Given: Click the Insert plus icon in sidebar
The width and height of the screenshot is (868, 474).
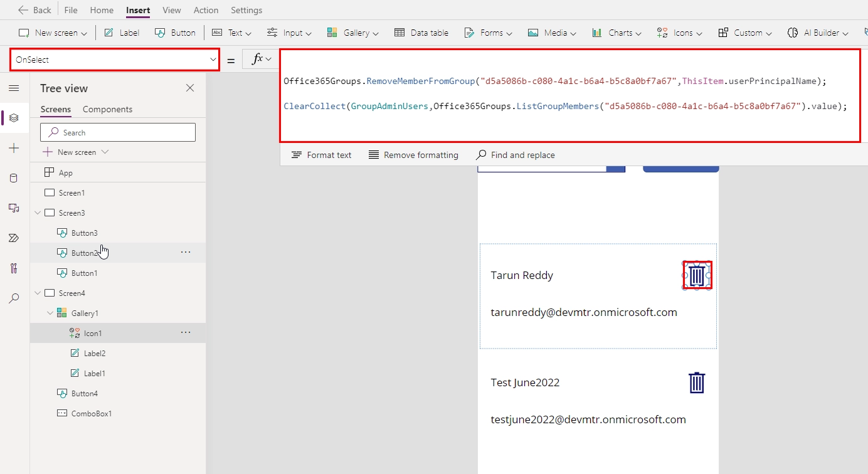Looking at the screenshot, I should click(14, 148).
